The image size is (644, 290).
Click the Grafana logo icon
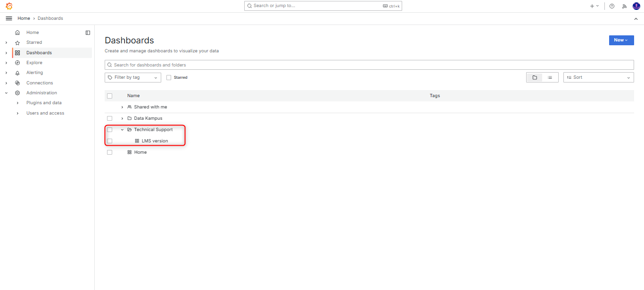click(x=9, y=6)
